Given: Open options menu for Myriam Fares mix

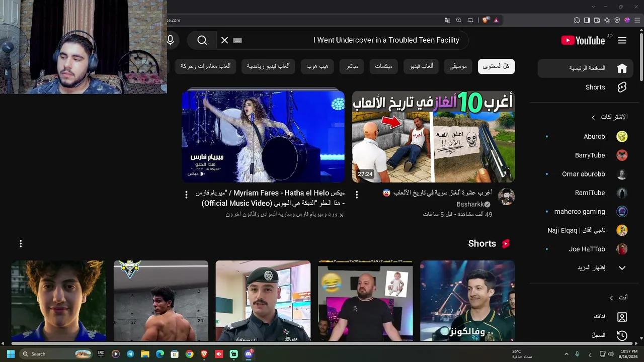Looking at the screenshot, I should [186, 195].
